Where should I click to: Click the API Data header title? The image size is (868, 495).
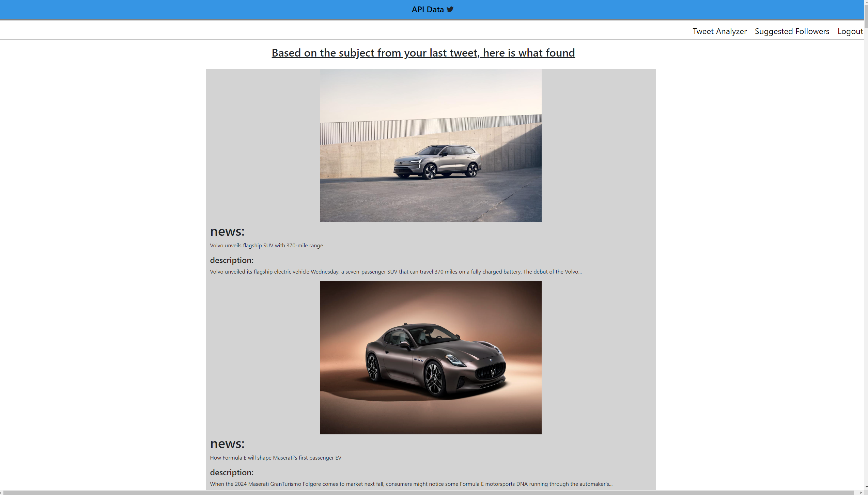(427, 9)
